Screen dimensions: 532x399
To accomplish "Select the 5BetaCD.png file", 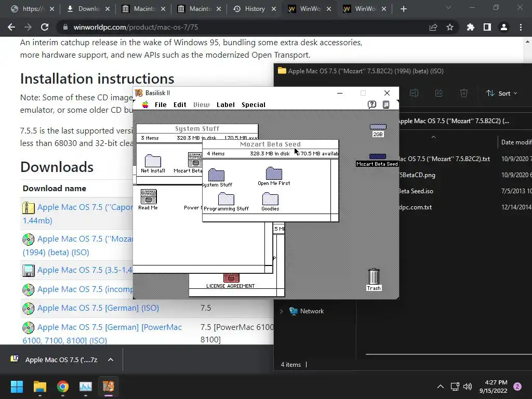I will point(417,175).
